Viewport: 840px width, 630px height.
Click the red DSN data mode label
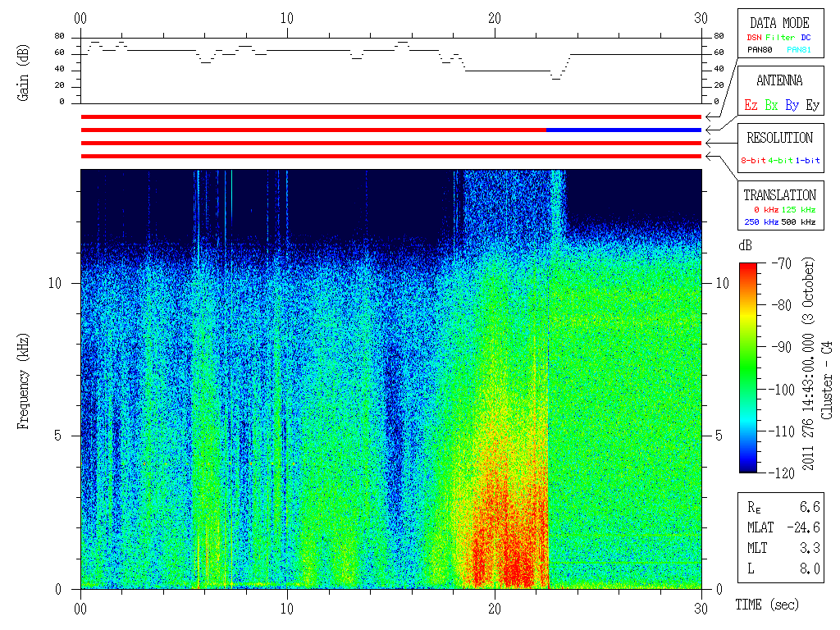[x=754, y=38]
